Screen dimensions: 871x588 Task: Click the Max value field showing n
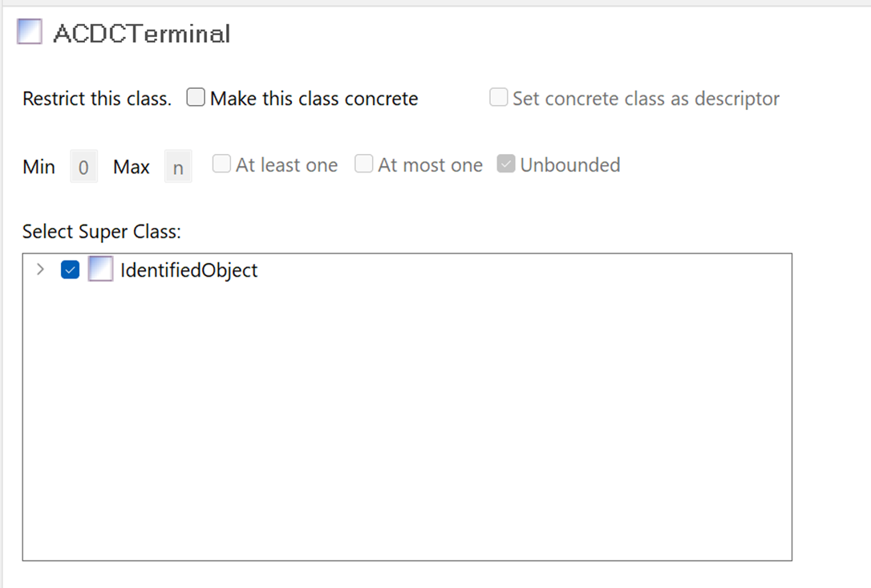(178, 168)
